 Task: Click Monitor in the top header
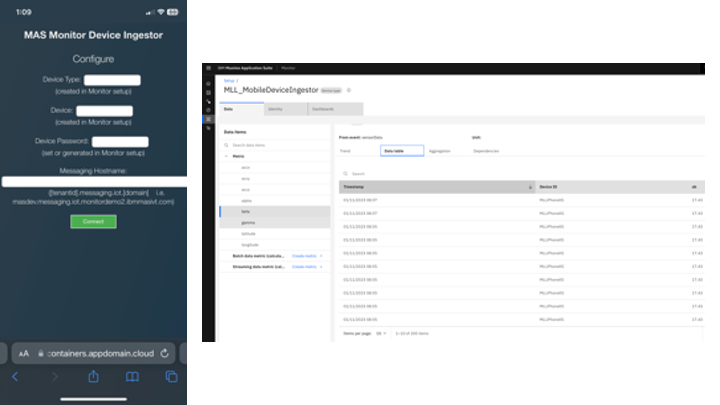[x=288, y=68]
